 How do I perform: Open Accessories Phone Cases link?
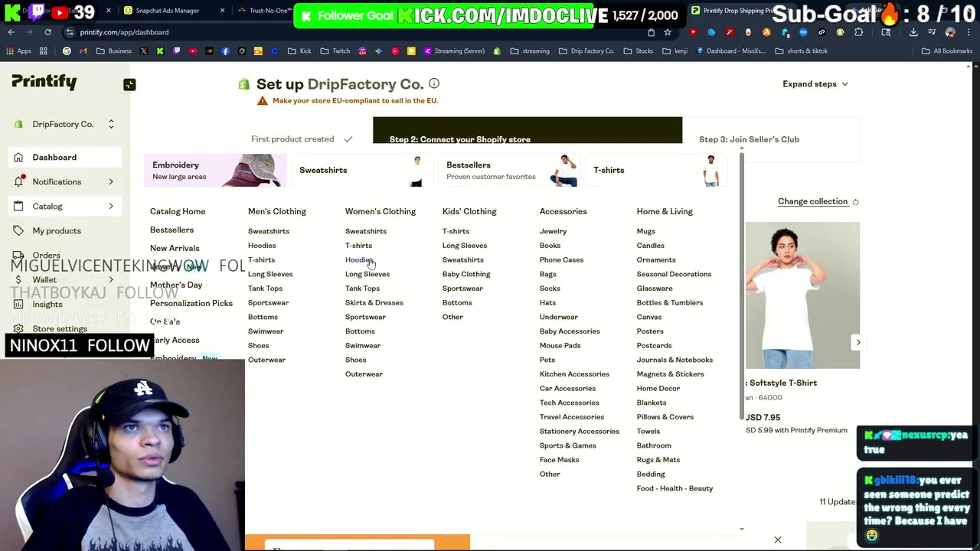[x=561, y=260]
